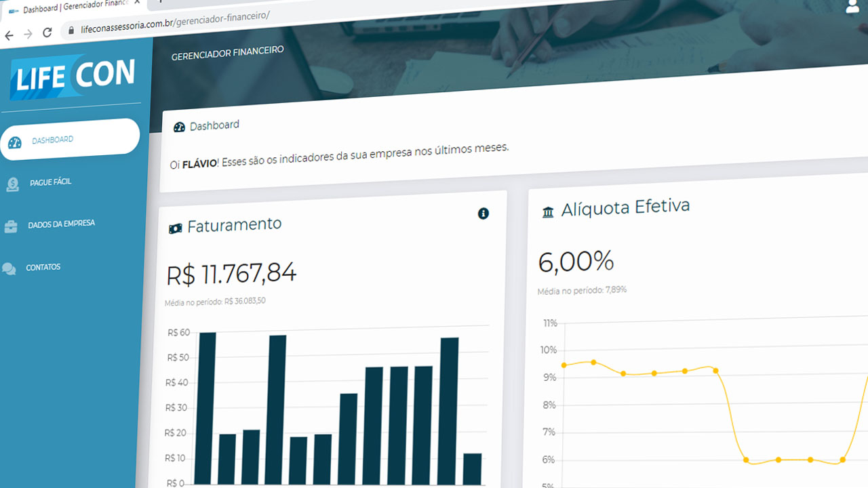The image size is (868, 488).
Task: Click the last short bar in the Faturamento chart
Action: click(x=472, y=468)
